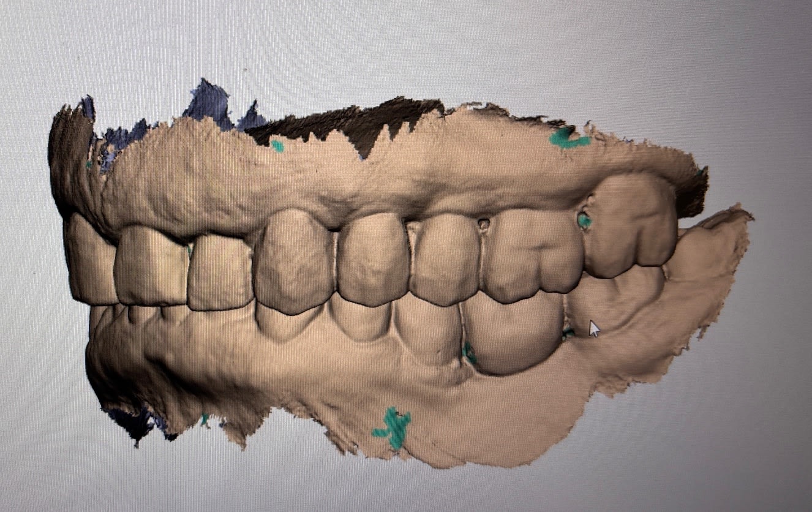Click the large green patch on lower gum
The width and height of the screenshot is (812, 512).
tap(394, 427)
